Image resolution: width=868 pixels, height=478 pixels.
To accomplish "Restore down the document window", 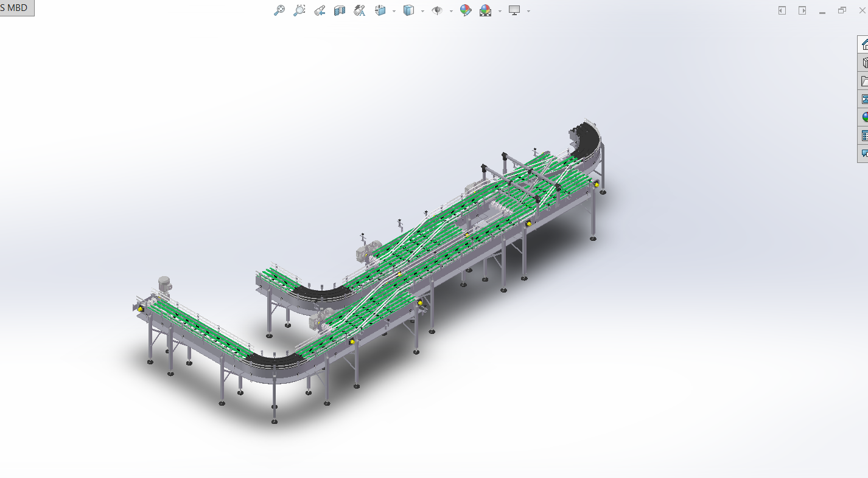I will pyautogui.click(x=842, y=10).
